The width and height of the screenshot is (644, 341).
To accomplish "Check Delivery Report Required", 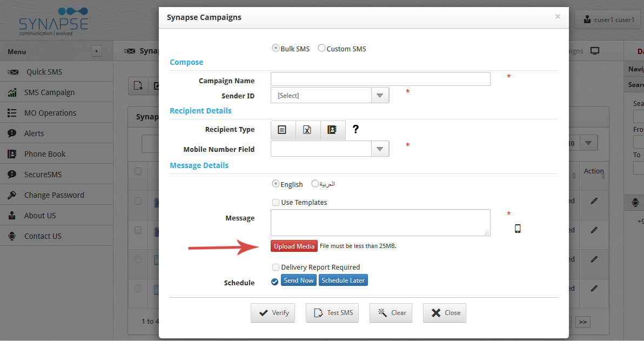I will (x=276, y=267).
